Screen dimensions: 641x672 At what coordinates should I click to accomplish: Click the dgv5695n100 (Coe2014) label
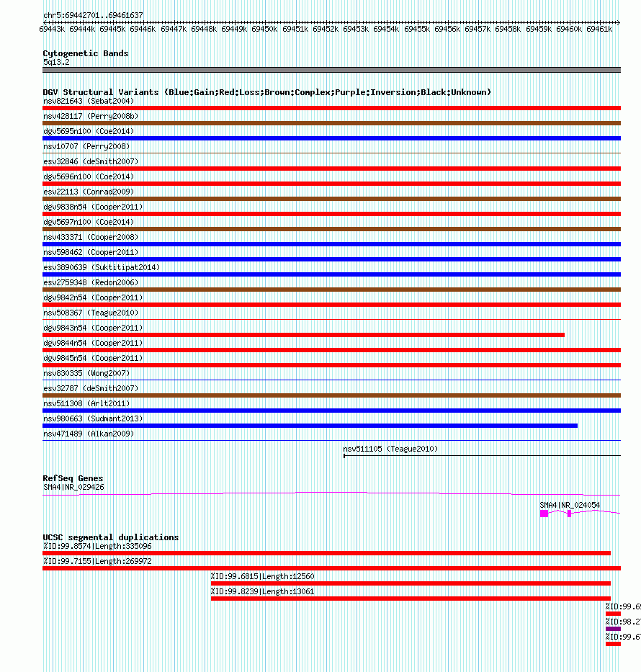coord(89,131)
